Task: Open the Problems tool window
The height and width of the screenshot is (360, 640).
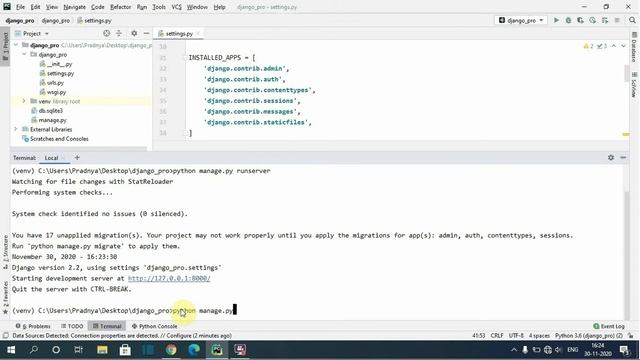Action: click(x=33, y=326)
